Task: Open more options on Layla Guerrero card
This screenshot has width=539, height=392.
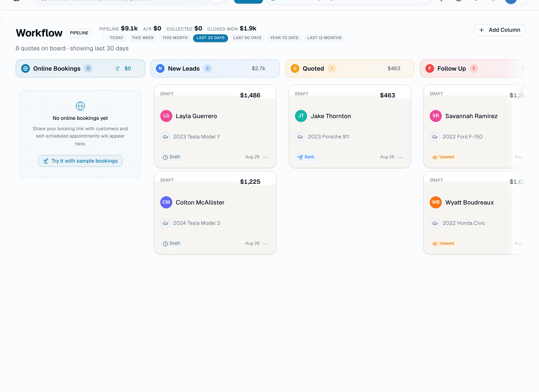Action: pos(266,157)
